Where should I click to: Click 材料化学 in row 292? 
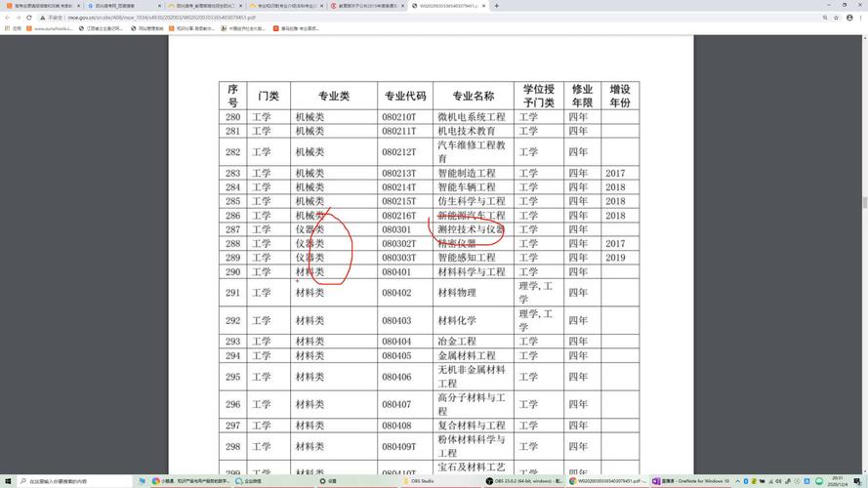[x=457, y=320]
